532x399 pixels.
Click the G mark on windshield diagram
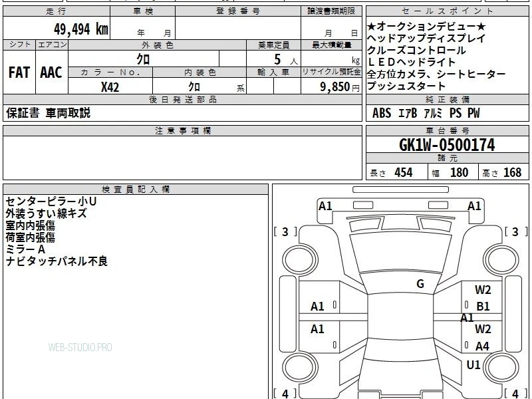pos(420,284)
